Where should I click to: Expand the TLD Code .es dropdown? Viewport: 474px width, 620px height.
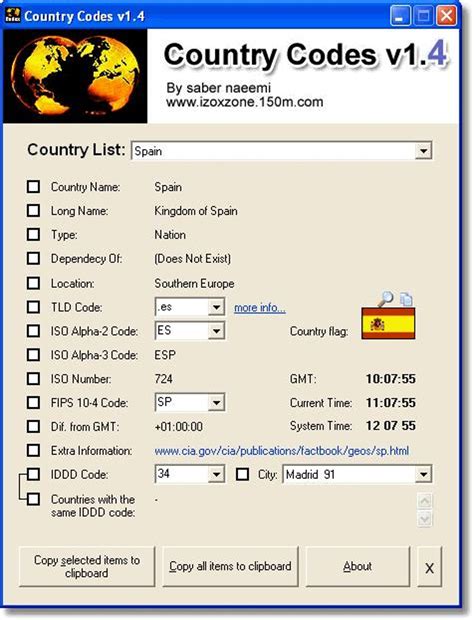coord(216,307)
